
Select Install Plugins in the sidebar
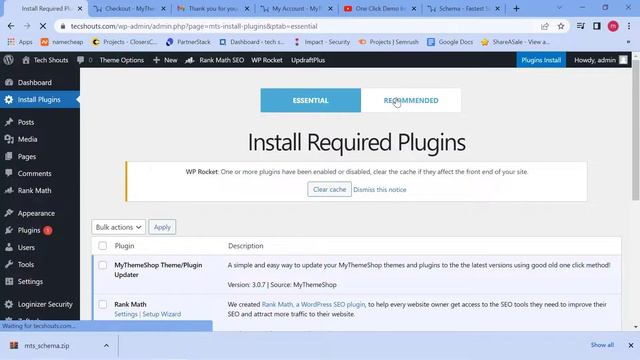click(40, 100)
